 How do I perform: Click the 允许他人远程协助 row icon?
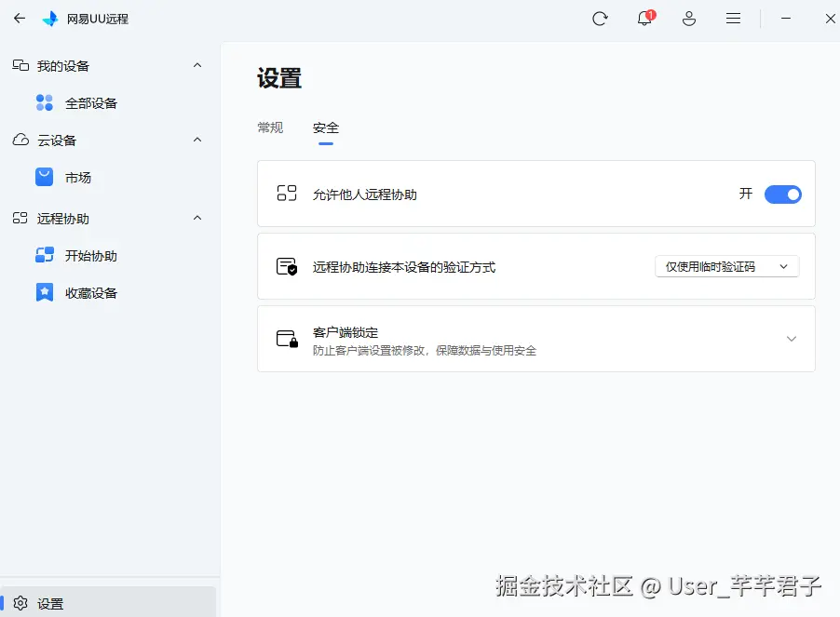(x=287, y=193)
